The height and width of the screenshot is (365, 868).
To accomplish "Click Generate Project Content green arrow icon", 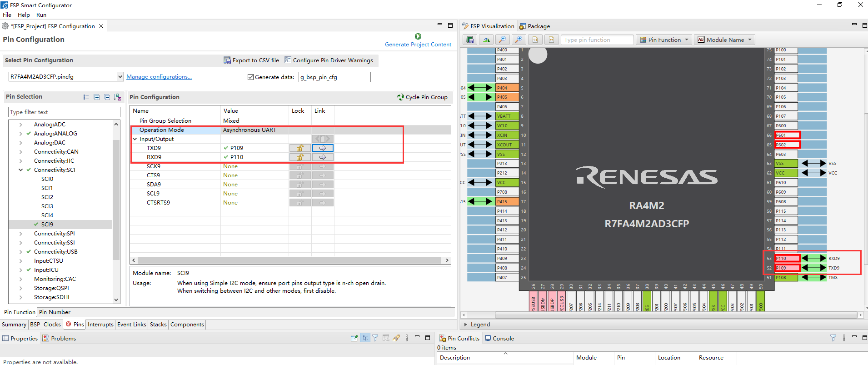I will [x=418, y=36].
